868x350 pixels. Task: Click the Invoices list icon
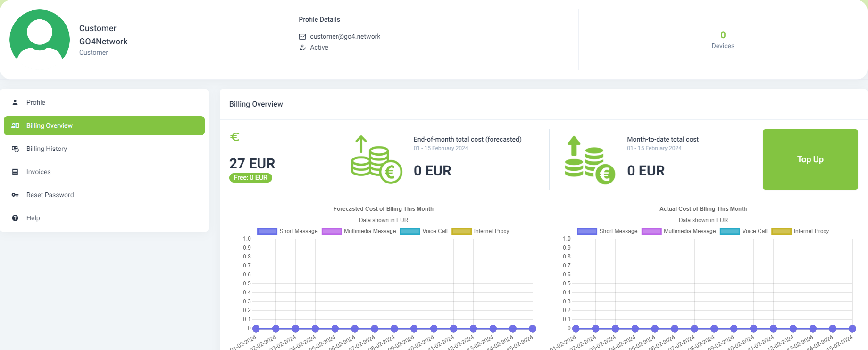click(x=15, y=172)
